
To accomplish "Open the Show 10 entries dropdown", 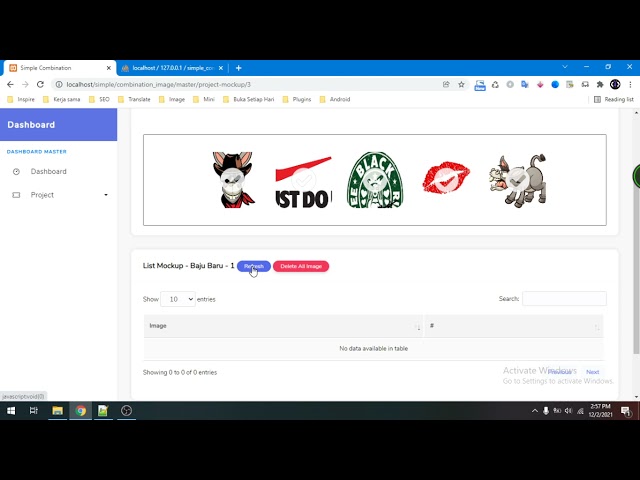I will tap(178, 299).
